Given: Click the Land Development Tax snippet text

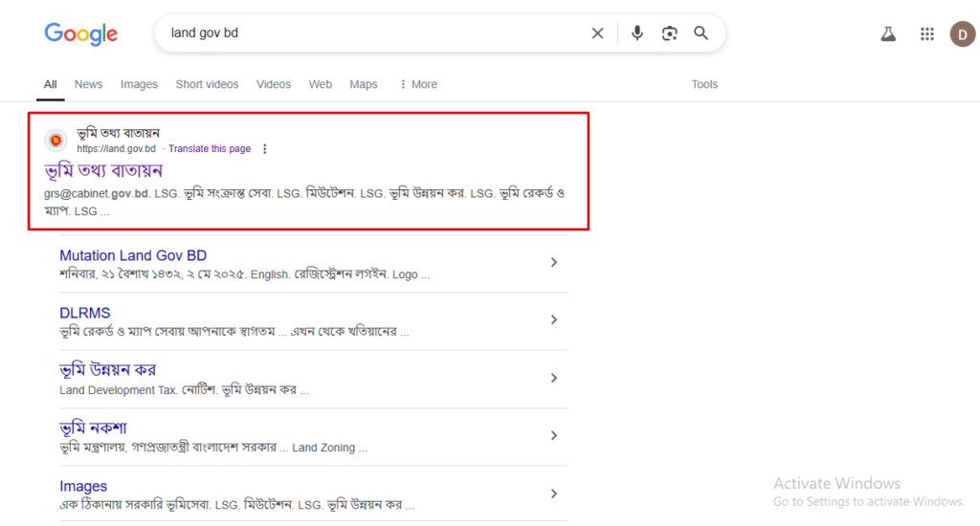Looking at the screenshot, I should (x=118, y=390).
